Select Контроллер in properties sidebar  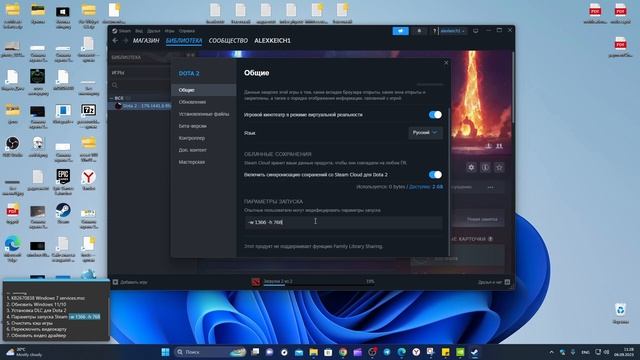(204, 138)
